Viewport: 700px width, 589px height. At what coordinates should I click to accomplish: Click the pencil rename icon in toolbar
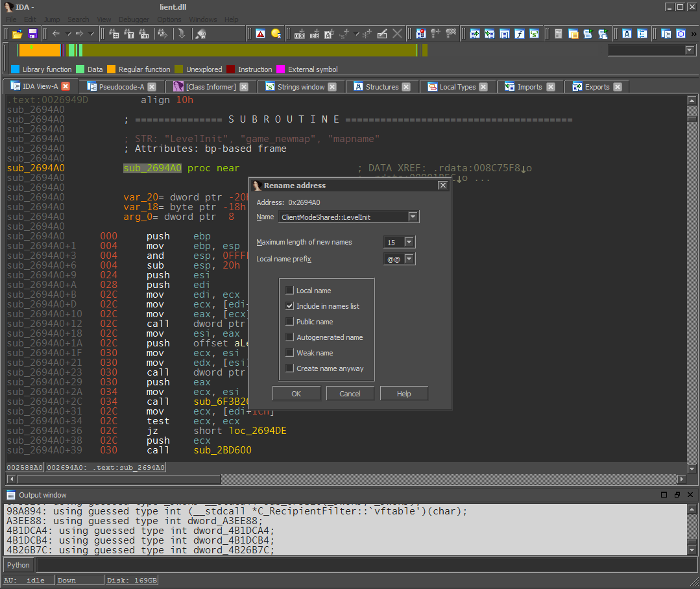[x=382, y=34]
